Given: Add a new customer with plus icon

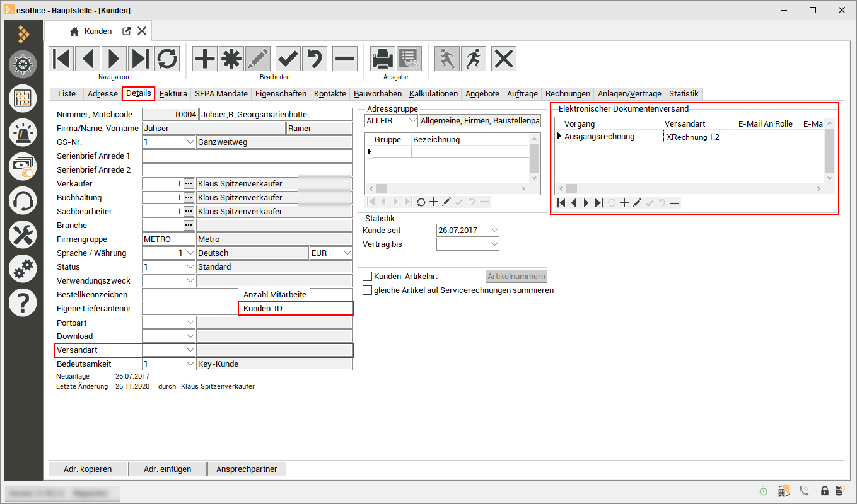Looking at the screenshot, I should 205,59.
